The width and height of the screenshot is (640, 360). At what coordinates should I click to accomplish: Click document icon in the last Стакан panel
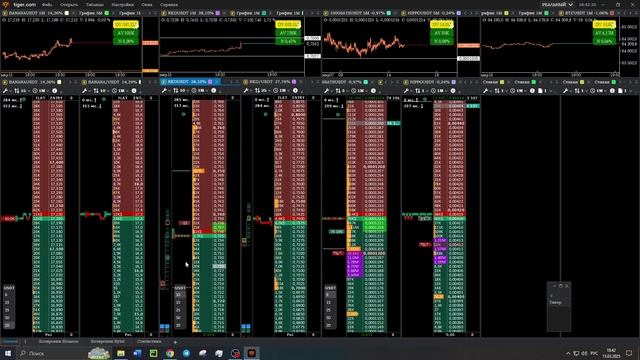pyautogui.click(x=620, y=91)
